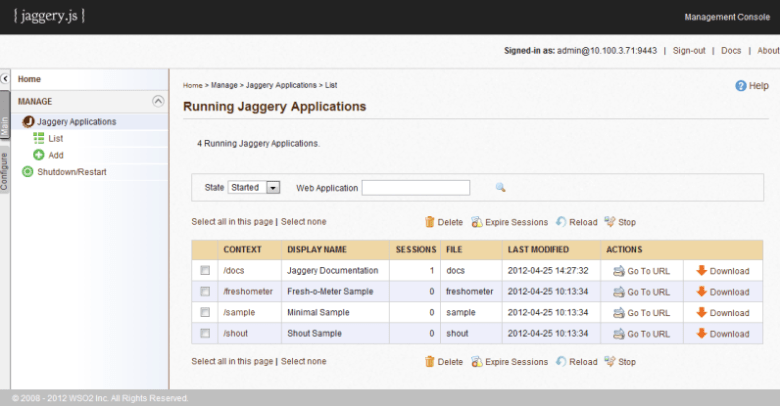The height and width of the screenshot is (406, 780).
Task: Collapse the left sidebar panel arrow
Action: 5,78
